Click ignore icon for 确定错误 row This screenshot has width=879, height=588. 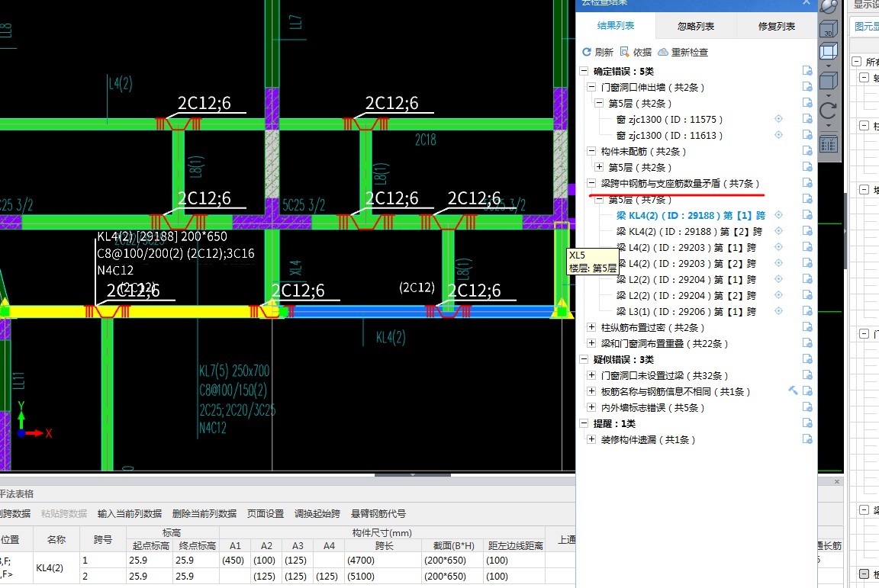tap(807, 71)
